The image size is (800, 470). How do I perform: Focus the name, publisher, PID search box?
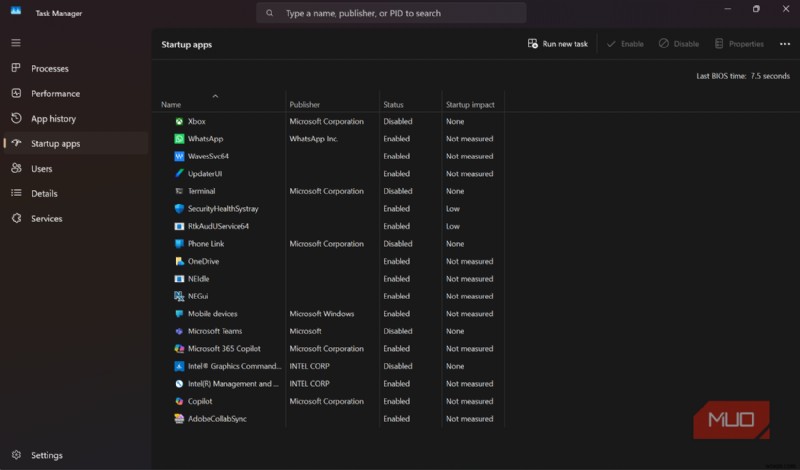pos(391,13)
